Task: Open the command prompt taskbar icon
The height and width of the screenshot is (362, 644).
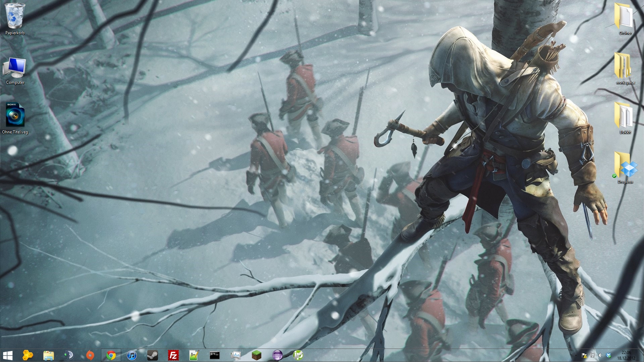Action: (x=215, y=355)
